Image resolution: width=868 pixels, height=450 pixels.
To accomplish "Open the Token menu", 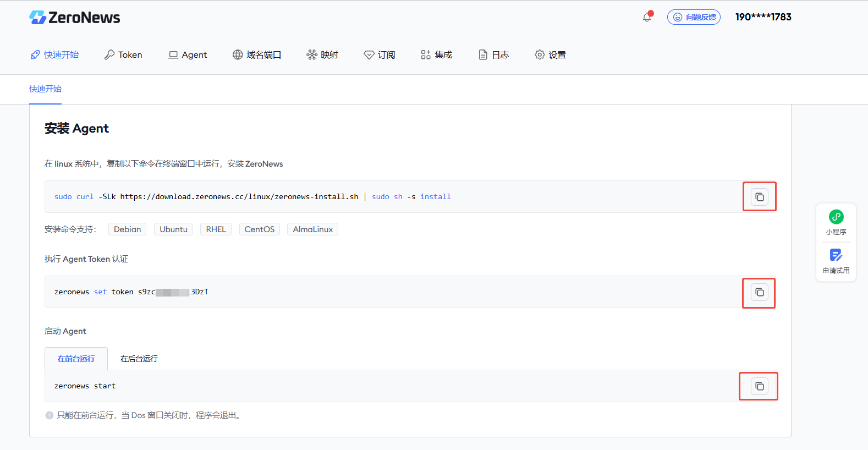I will [x=123, y=55].
